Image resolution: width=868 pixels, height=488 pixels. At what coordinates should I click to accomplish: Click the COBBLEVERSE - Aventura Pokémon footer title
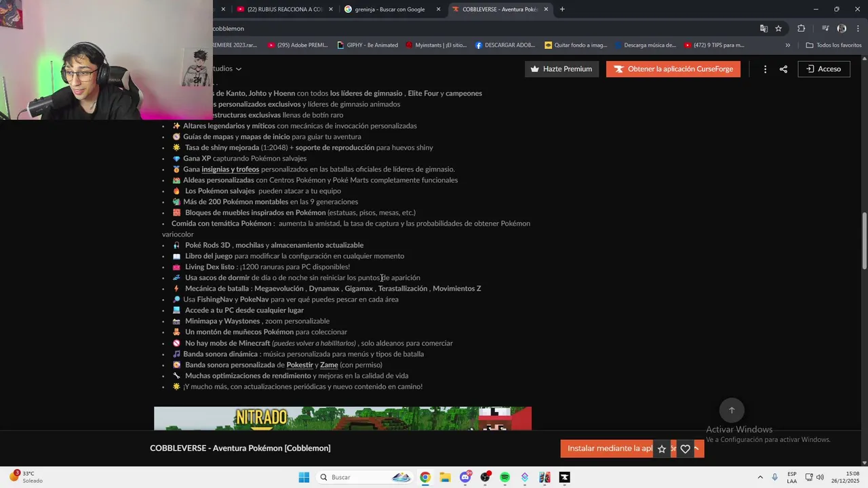(240, 448)
